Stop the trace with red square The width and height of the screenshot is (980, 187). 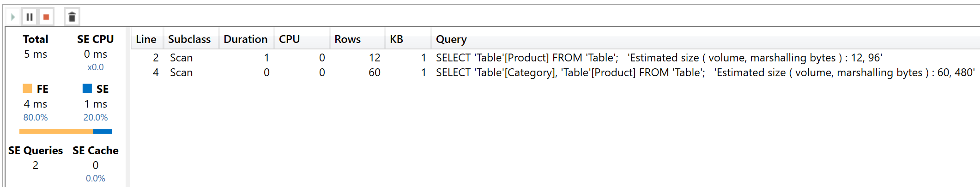click(46, 17)
